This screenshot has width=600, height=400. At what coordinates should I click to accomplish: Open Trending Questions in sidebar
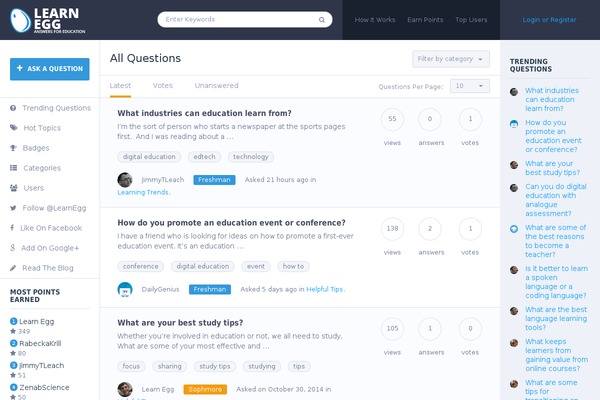tap(51, 108)
